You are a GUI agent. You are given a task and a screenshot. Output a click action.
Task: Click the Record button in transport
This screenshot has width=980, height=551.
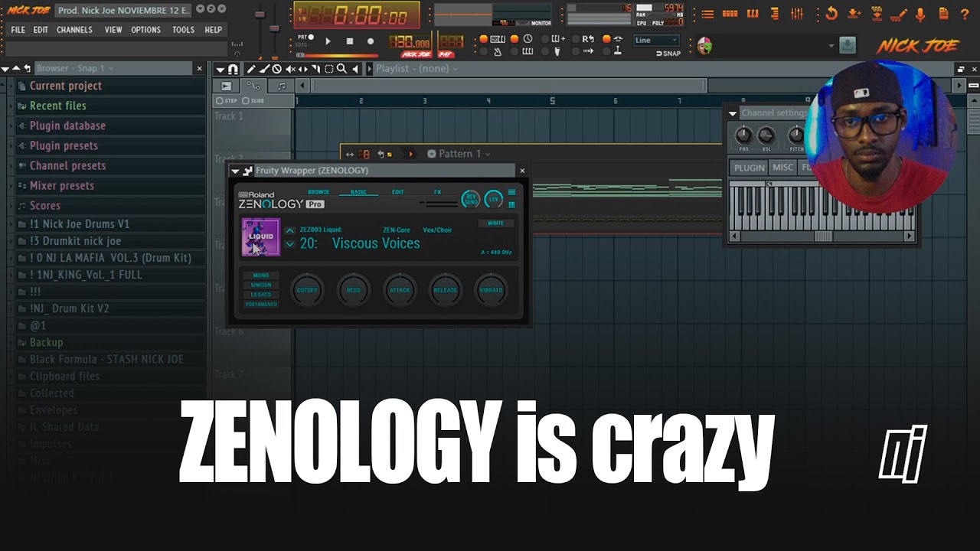coord(371,41)
